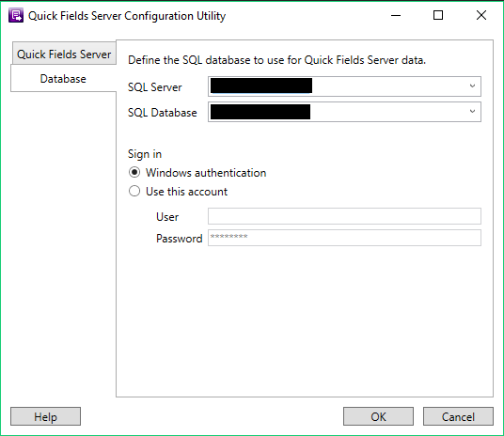Focus the Password field
This screenshot has width=504, height=436.
(x=344, y=238)
